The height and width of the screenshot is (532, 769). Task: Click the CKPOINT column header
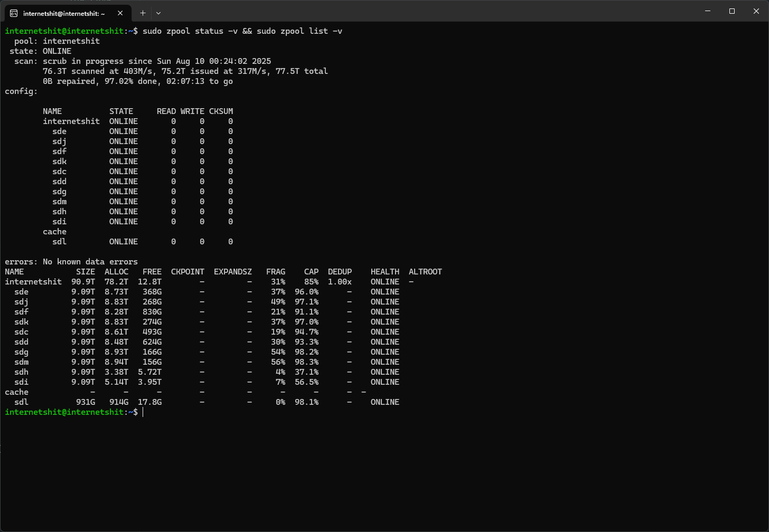[187, 272]
